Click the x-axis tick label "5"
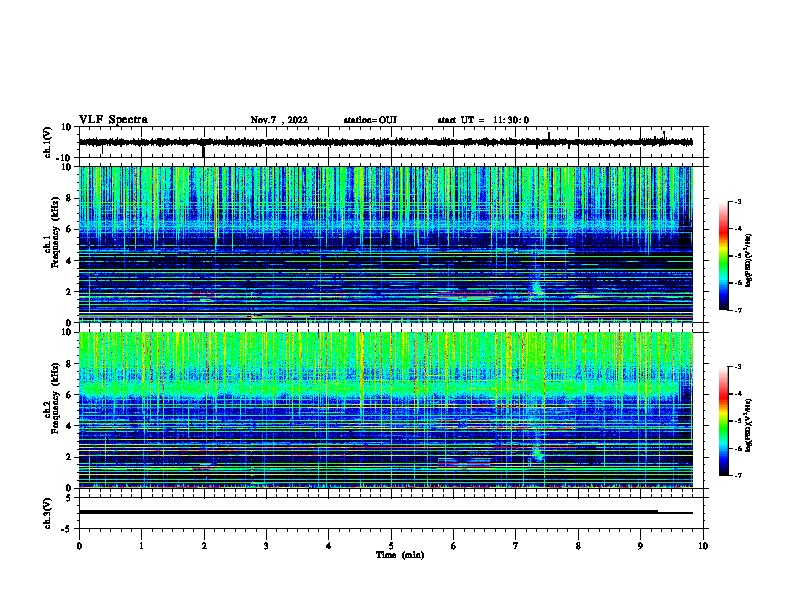Image resolution: width=792 pixels, height=612 pixels. (x=391, y=546)
